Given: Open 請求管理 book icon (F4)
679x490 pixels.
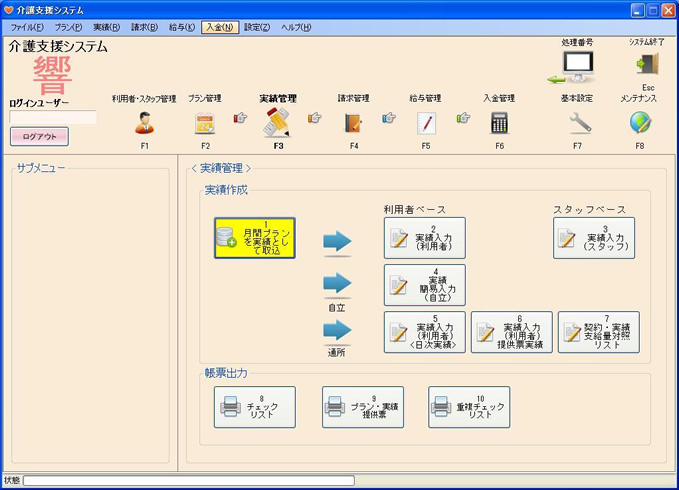Looking at the screenshot, I should pyautogui.click(x=353, y=123).
